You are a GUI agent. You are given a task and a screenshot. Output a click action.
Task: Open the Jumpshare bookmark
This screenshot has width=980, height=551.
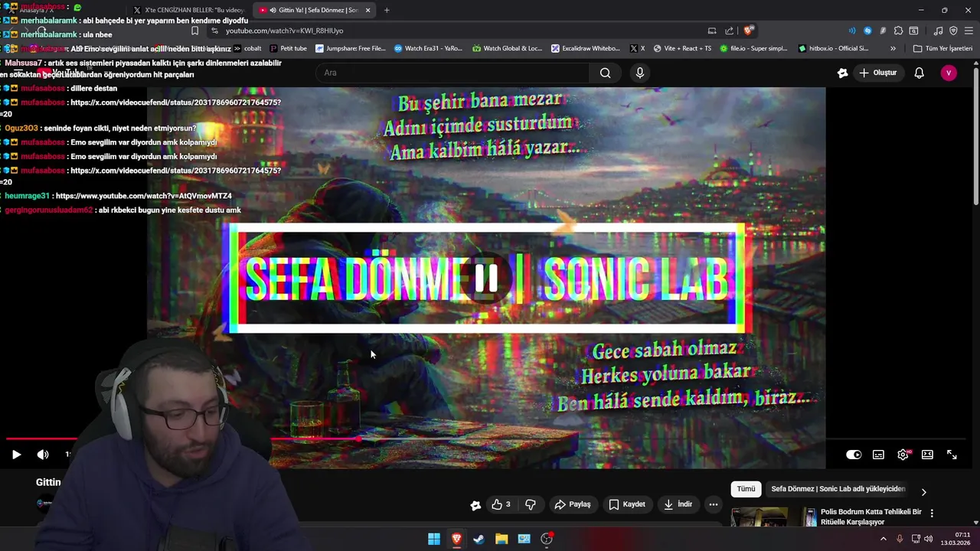point(351,48)
